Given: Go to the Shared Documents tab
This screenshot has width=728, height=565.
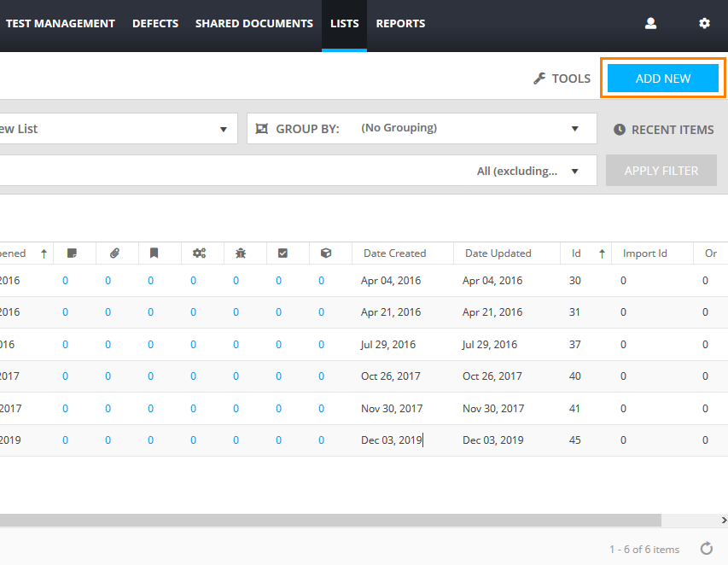Looking at the screenshot, I should [x=254, y=24].
